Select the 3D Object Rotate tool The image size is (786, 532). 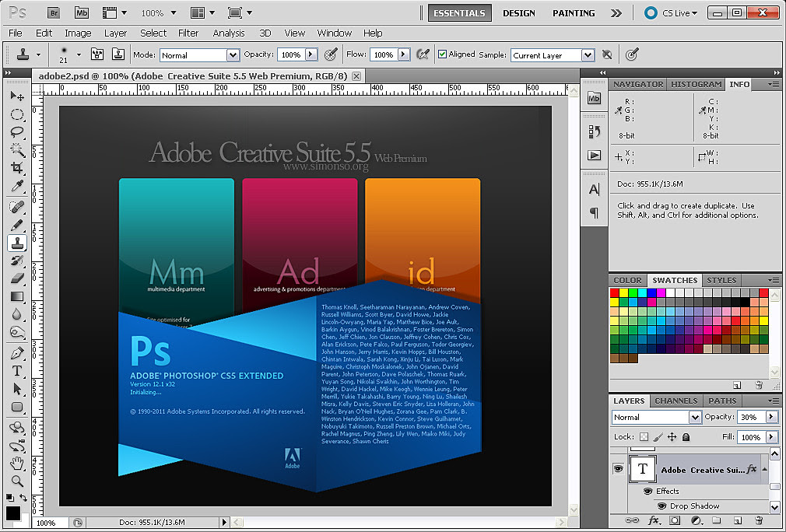(x=17, y=427)
